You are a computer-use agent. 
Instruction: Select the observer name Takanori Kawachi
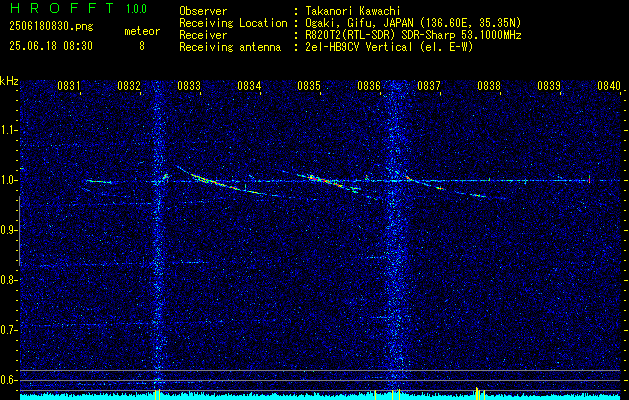tap(352, 11)
